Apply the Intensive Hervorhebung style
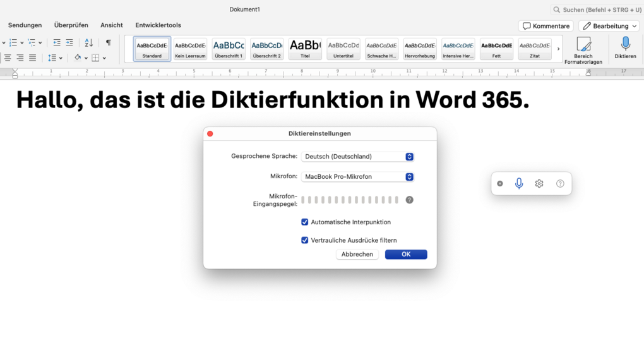 coord(458,49)
